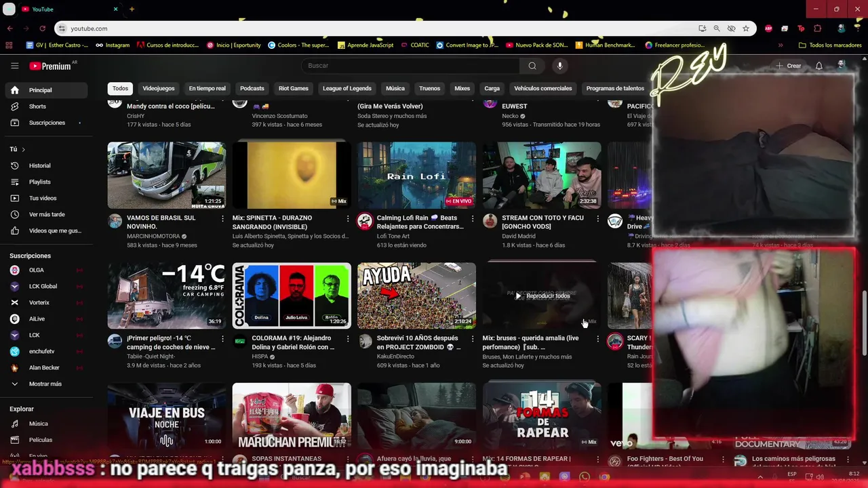This screenshot has width=868, height=488.
Task: Open Películas in Explorar section
Action: pos(46,440)
